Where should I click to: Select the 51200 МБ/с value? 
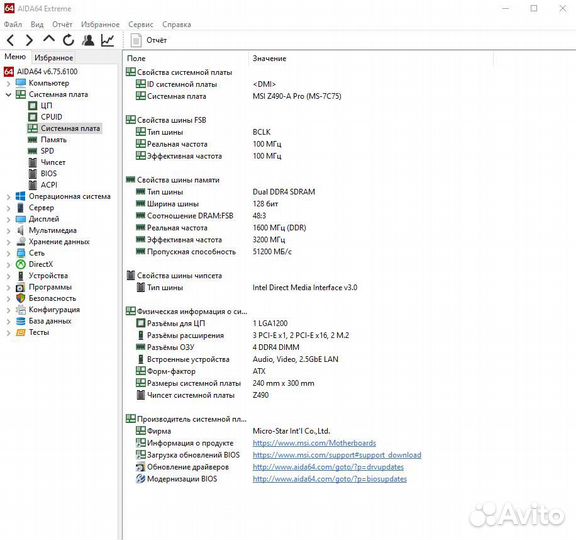click(x=272, y=252)
